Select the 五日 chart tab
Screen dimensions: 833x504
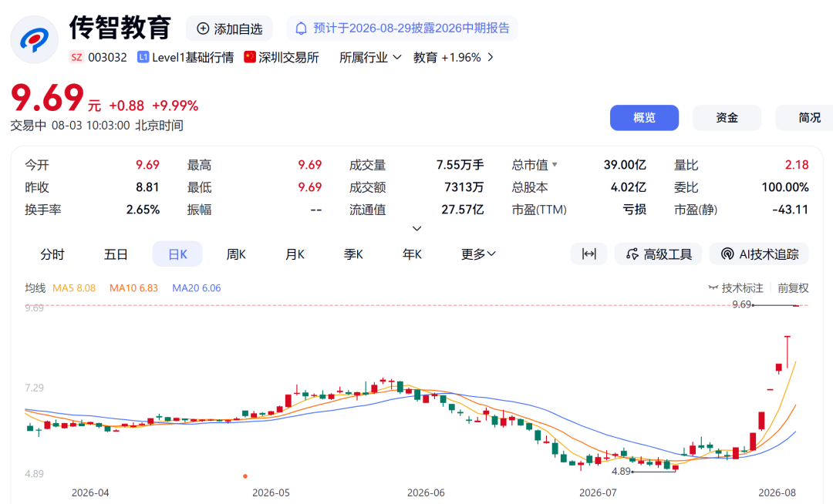tap(115, 254)
